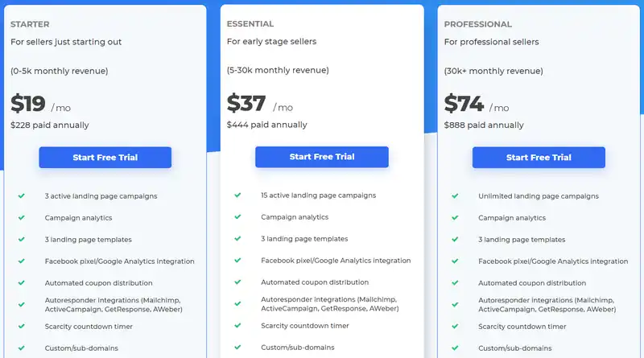Click Starter plan Automated coupon distribution checkmark
Image resolution: width=644 pixels, height=358 pixels.
pyautogui.click(x=22, y=282)
